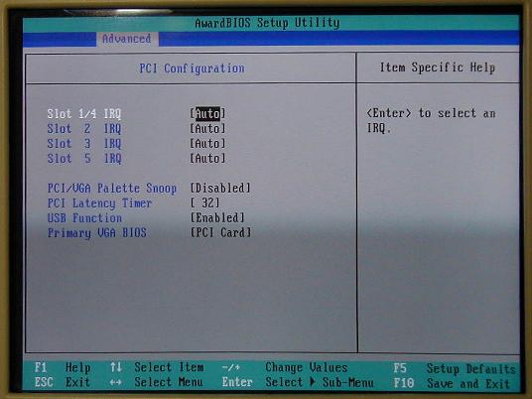This screenshot has width=532, height=399.
Task: Click the Primary VGA BIOS label
Action: point(97,233)
